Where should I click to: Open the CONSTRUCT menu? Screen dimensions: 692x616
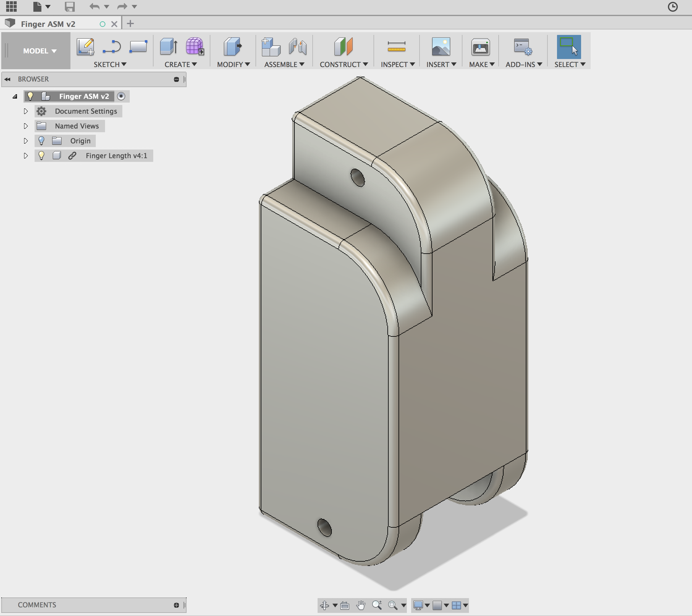344,64
